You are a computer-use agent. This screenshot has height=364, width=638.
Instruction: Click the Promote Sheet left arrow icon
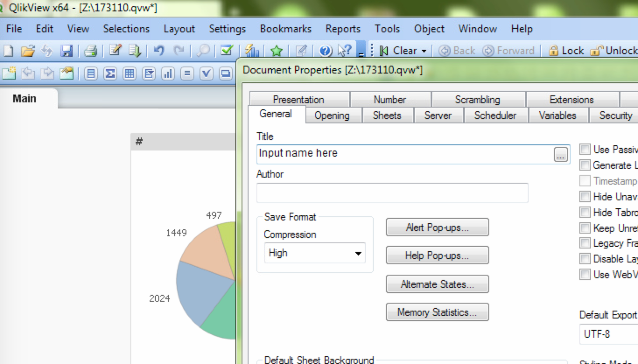28,73
